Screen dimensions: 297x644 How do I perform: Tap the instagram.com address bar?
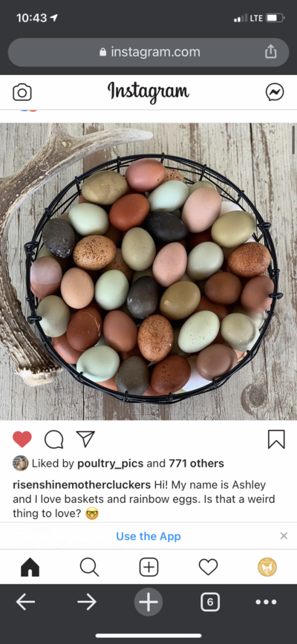tap(148, 52)
